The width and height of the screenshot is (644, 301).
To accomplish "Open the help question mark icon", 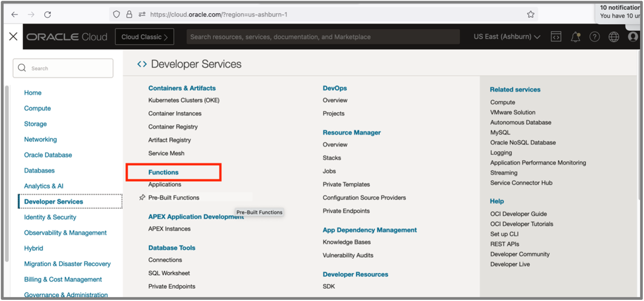I will pyautogui.click(x=594, y=37).
